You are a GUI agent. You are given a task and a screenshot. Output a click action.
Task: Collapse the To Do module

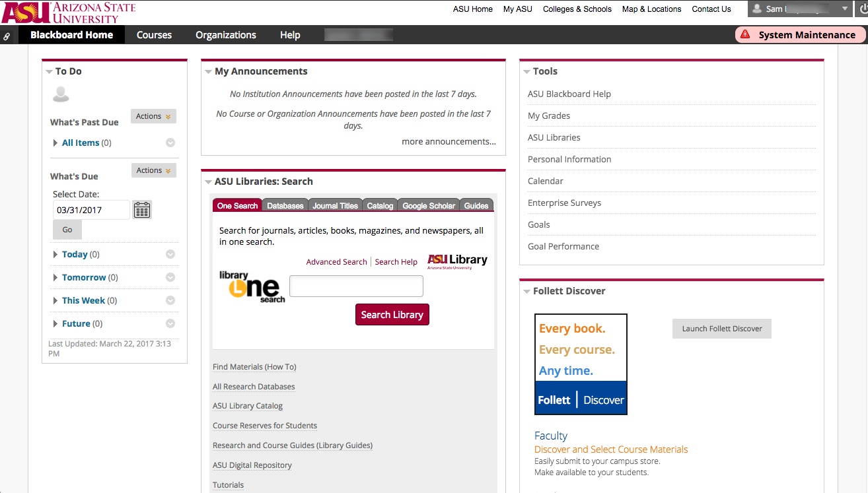coord(49,71)
